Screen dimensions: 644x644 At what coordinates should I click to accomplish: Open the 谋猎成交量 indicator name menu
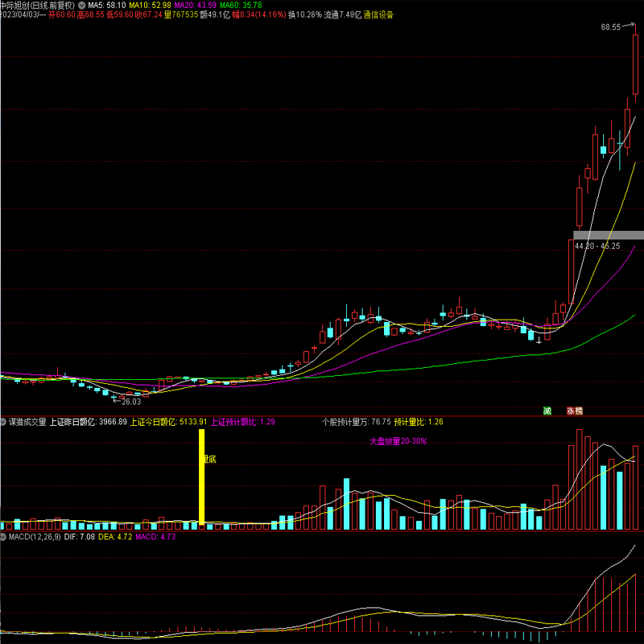[x=27, y=421]
